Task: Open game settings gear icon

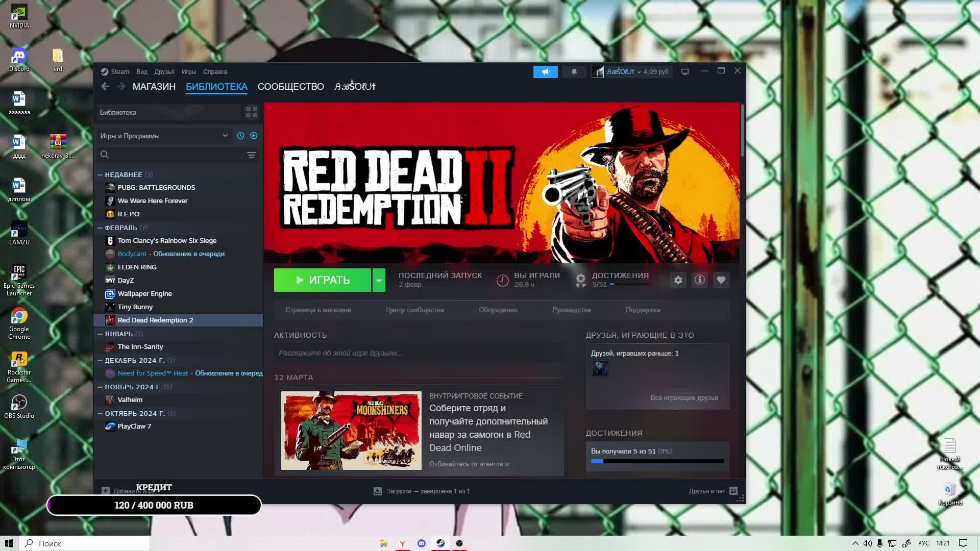Action: click(678, 280)
